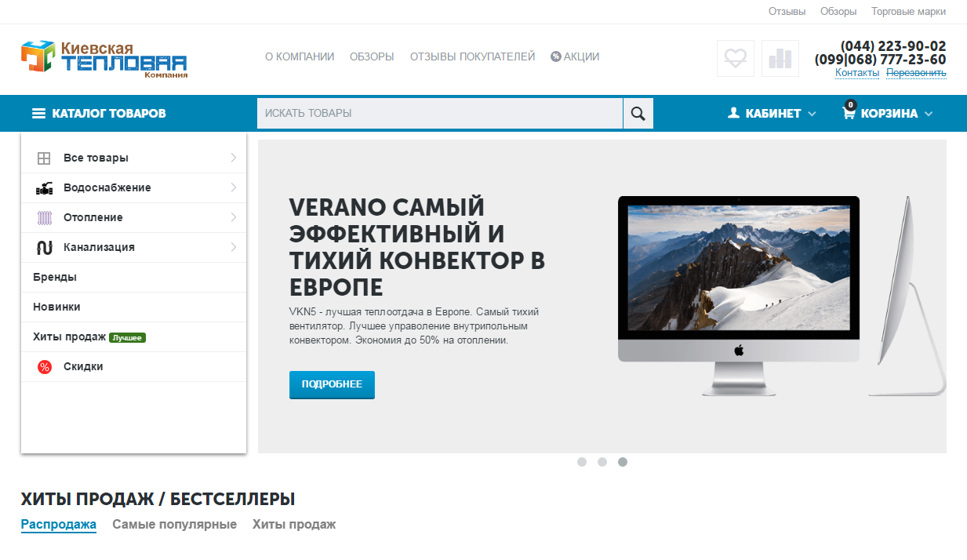Click the product comparison bars icon
The image size is (967, 560).
coord(780,59)
